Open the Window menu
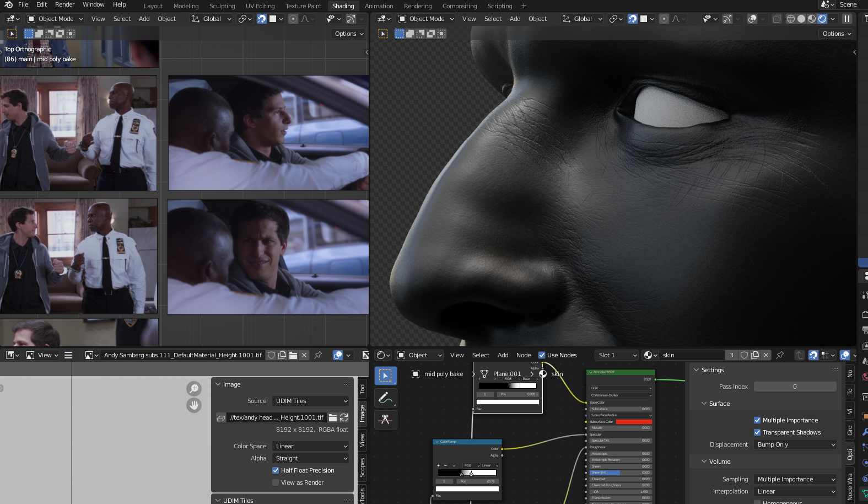This screenshot has width=868, height=504. (x=93, y=4)
